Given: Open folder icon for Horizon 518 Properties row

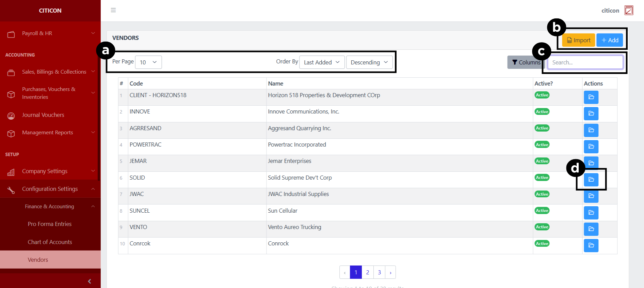Looking at the screenshot, I should click(591, 97).
